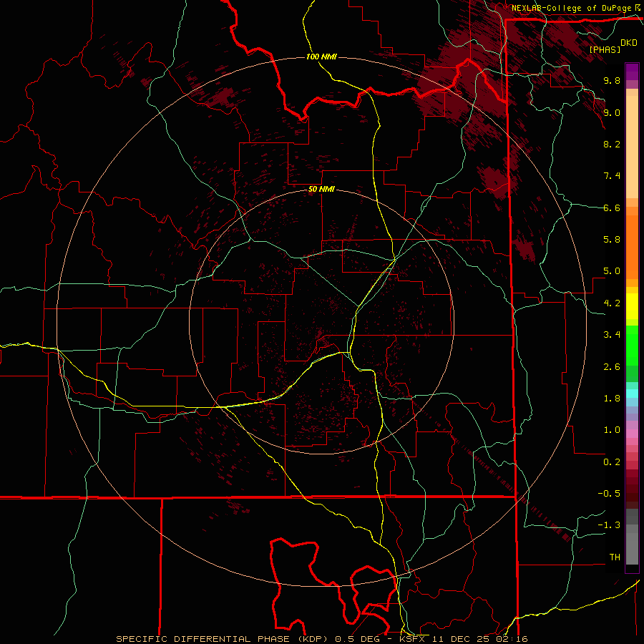Screen dimensions: 644x644
Task: Click the 4.2 scale value
Action: tap(612, 303)
